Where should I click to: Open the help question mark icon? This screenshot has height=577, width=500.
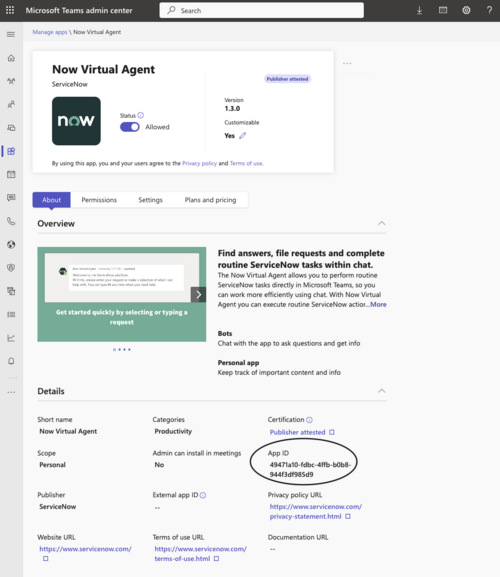489,10
